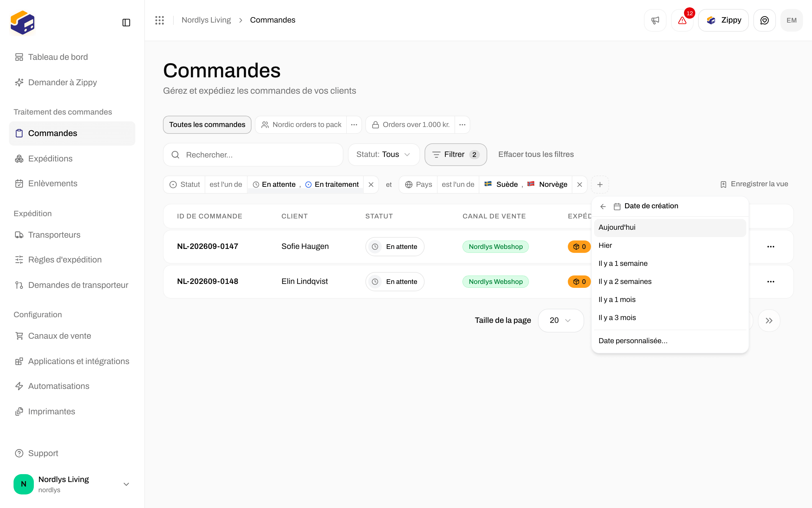
Task: Edit Statut filter values En attente, En traitement
Action: (305, 185)
